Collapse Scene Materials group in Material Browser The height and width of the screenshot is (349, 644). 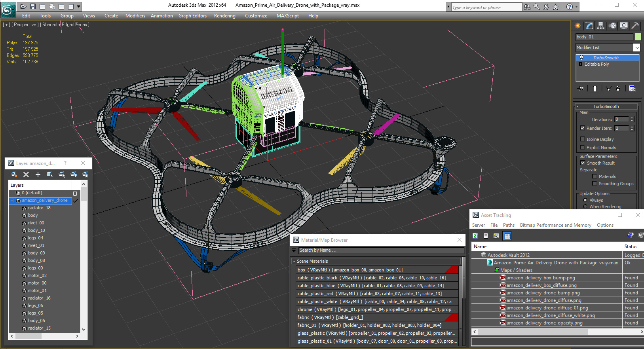coord(294,261)
